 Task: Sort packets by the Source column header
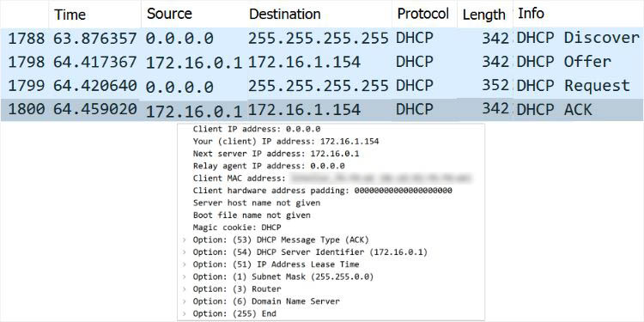pyautogui.click(x=169, y=14)
